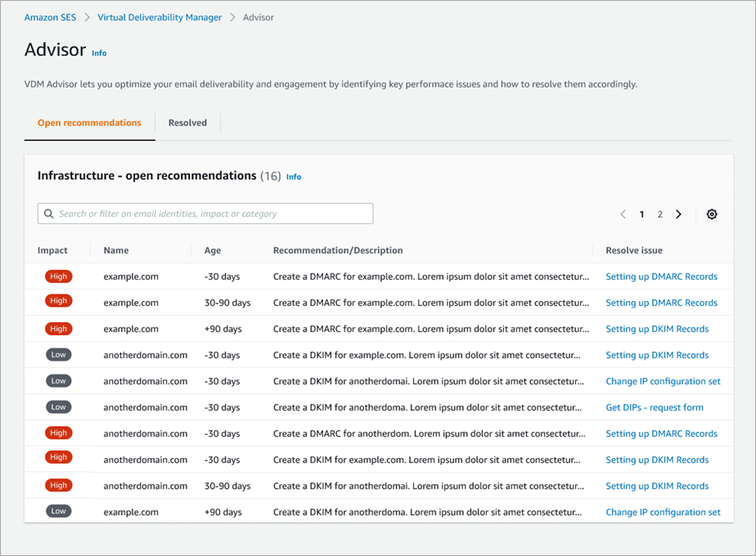Click the 30-90 days age cell for anotherdomain.com
Viewport: 756px width, 556px height.
227,486
